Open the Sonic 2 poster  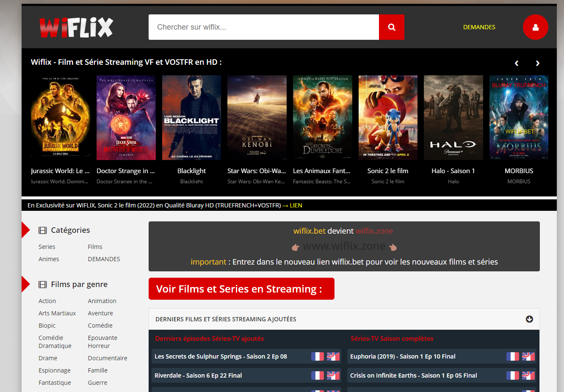pos(388,118)
